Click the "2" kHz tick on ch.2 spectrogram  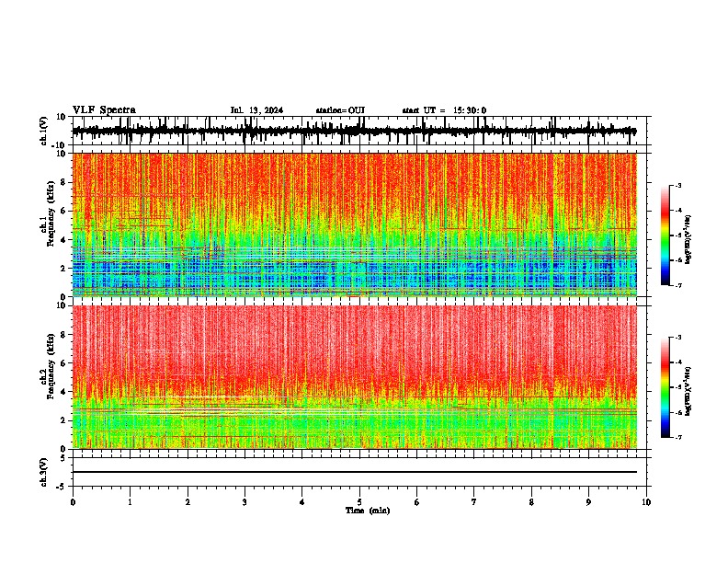(x=63, y=420)
